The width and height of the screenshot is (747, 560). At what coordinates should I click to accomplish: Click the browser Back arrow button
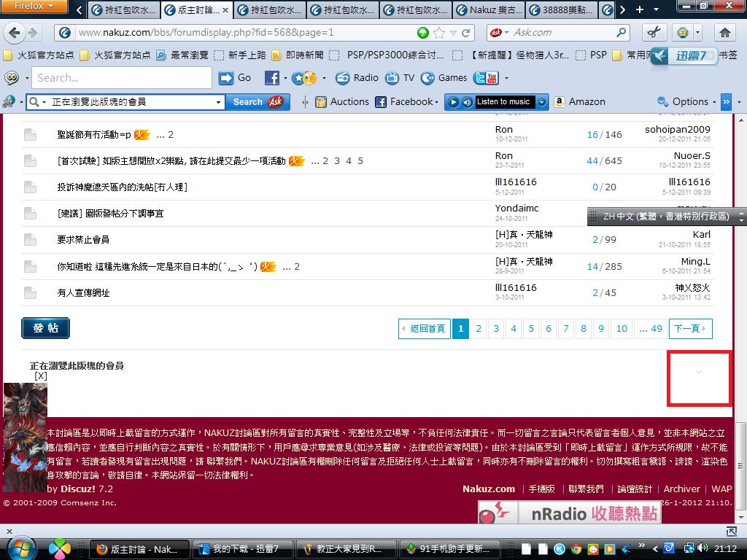[x=15, y=33]
